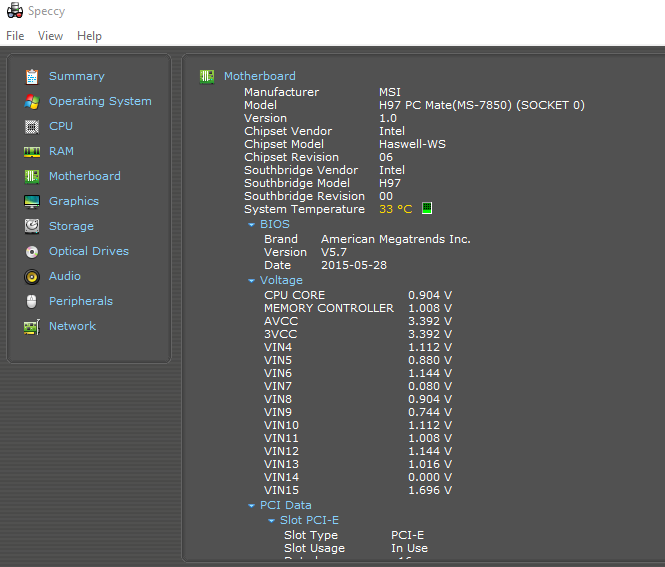The width and height of the screenshot is (665, 567).
Task: Collapse the Voltage section
Action: 252,281
